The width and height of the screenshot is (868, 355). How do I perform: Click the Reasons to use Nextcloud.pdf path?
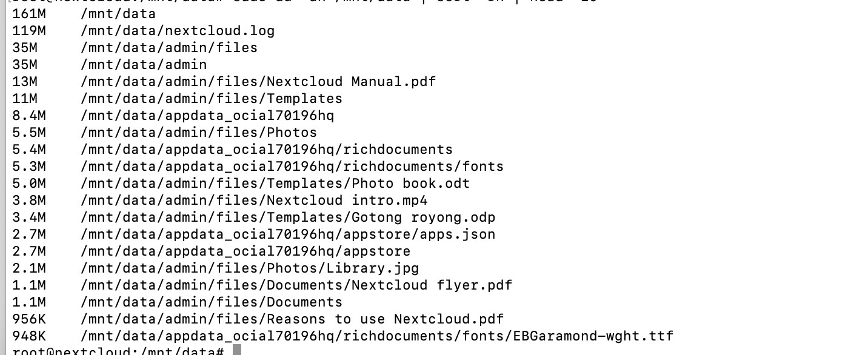point(292,319)
